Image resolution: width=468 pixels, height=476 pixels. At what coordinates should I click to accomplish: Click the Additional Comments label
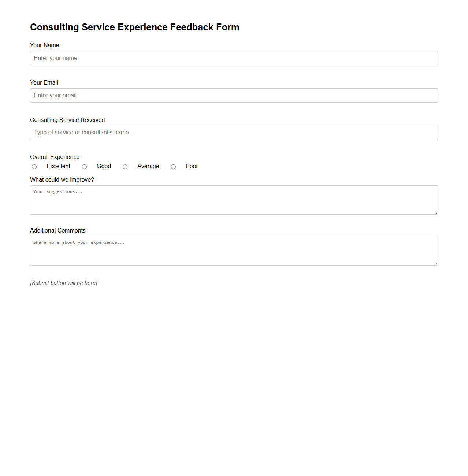point(57,230)
